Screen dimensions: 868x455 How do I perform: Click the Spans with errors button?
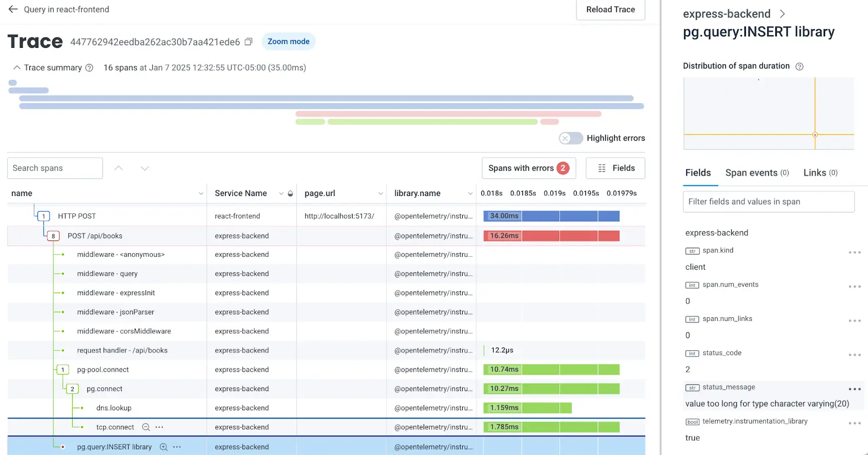tap(528, 168)
